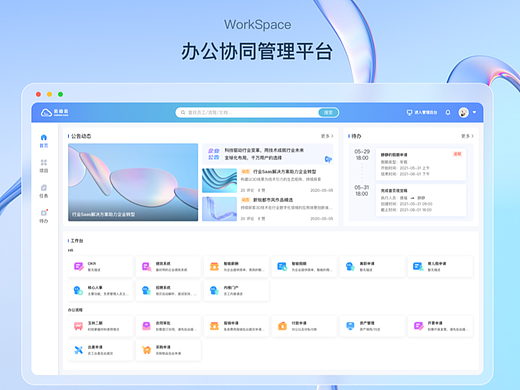The width and height of the screenshot is (520, 390).
Task: Click the yellow window minimize dot
Action: tap(49, 94)
